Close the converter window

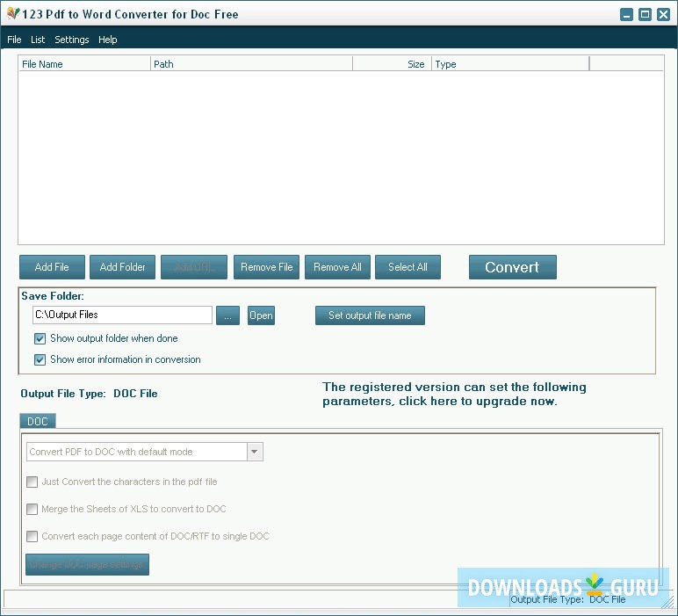point(663,14)
